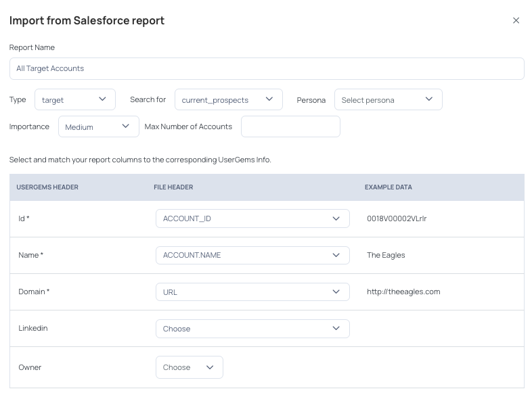532x393 pixels.
Task: Open the Select persona dropdown
Action: point(388,99)
